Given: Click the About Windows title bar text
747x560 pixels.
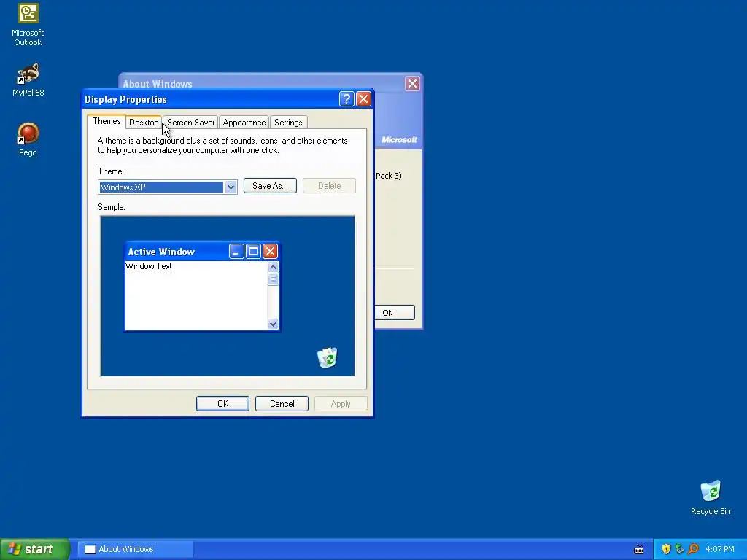Looking at the screenshot, I should click(x=158, y=84).
